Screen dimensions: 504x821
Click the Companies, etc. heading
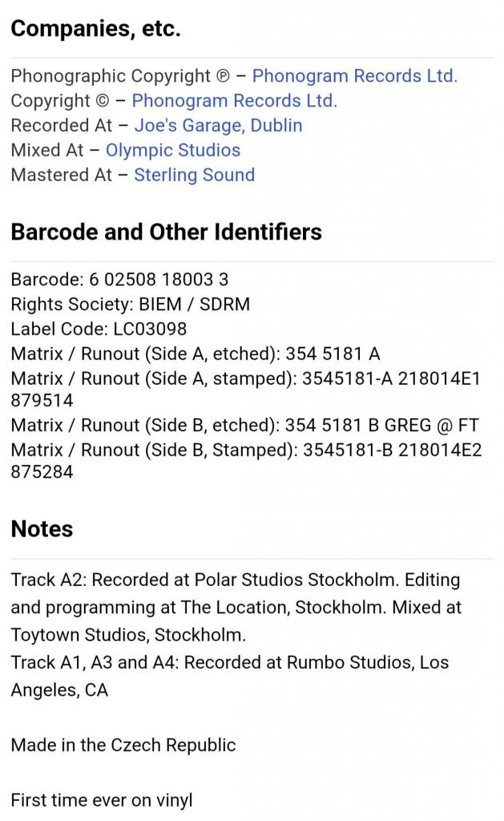[95, 30]
